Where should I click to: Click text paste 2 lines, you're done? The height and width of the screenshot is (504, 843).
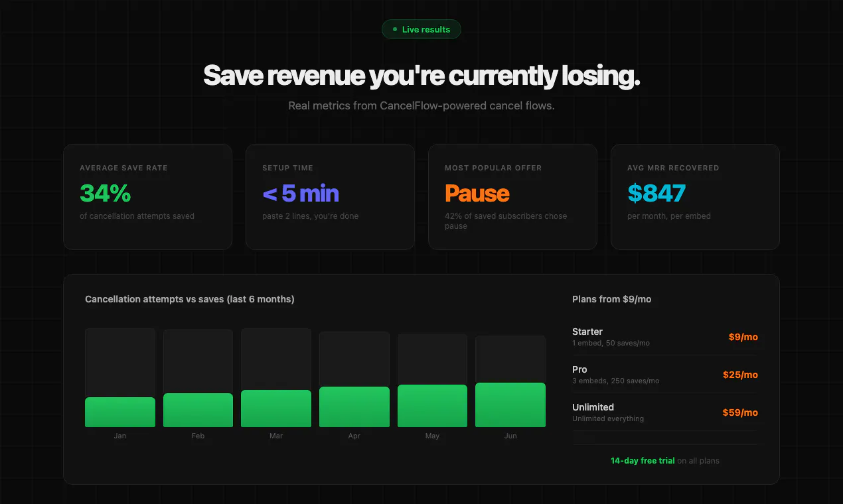310,216
